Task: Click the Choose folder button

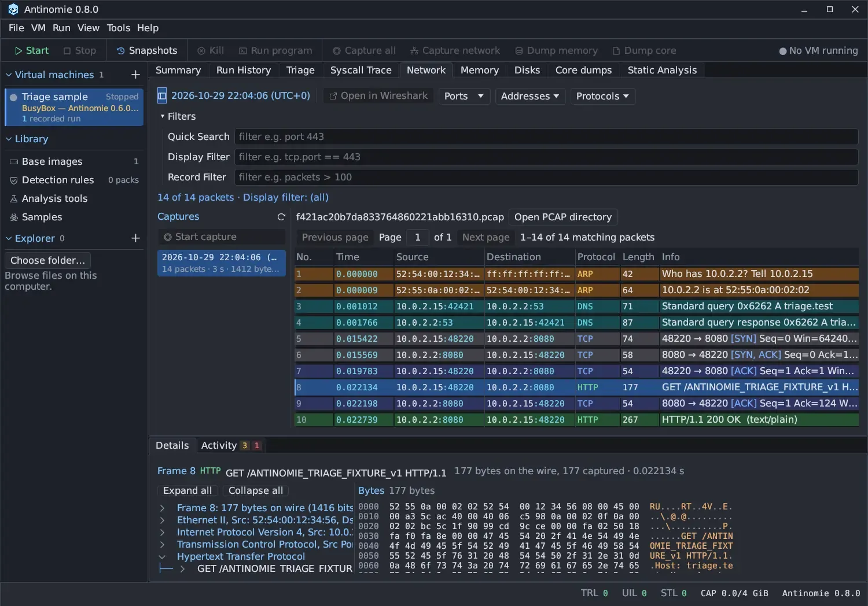Action: click(x=47, y=260)
